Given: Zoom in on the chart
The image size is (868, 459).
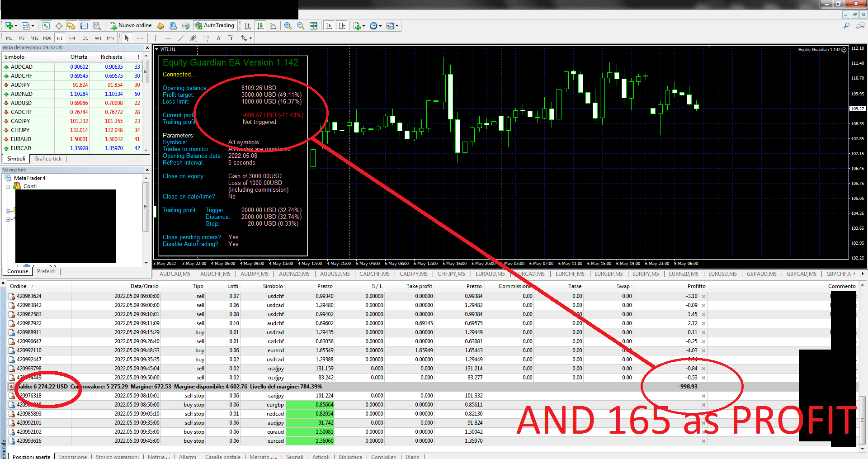Looking at the screenshot, I should coord(288,26).
